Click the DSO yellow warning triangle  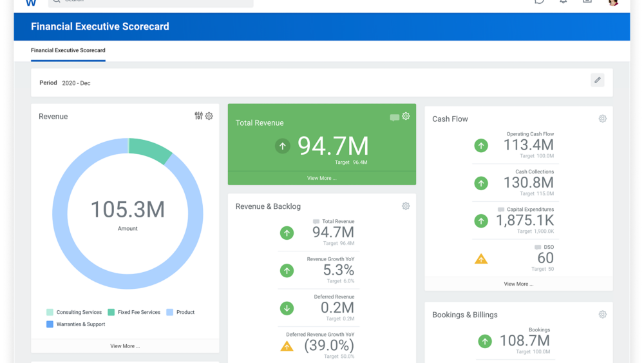[x=481, y=259]
